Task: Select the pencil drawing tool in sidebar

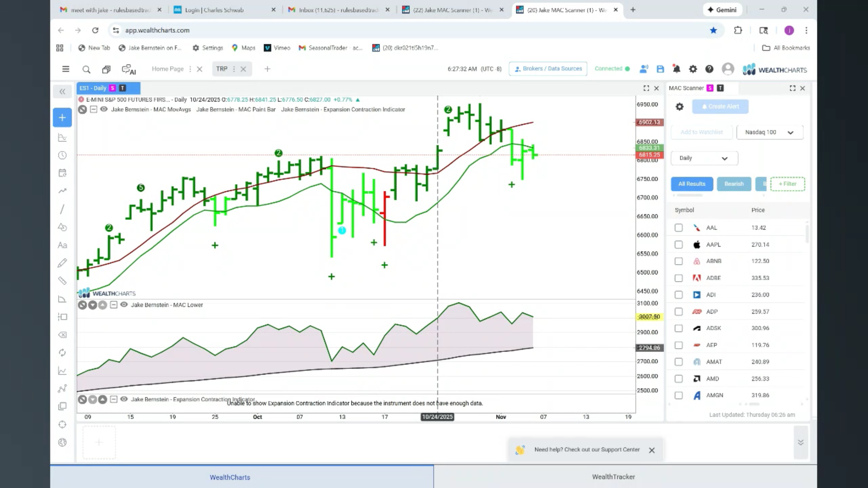Action: click(62, 263)
